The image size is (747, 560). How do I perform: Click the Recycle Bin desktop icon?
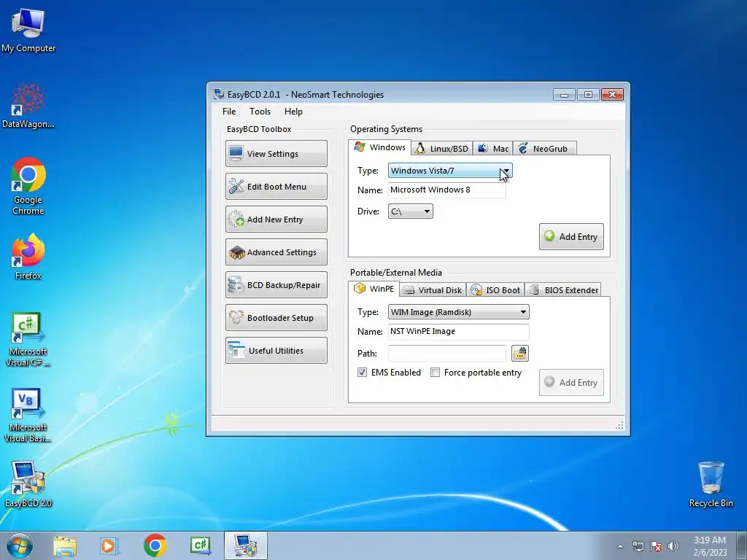coord(711,485)
